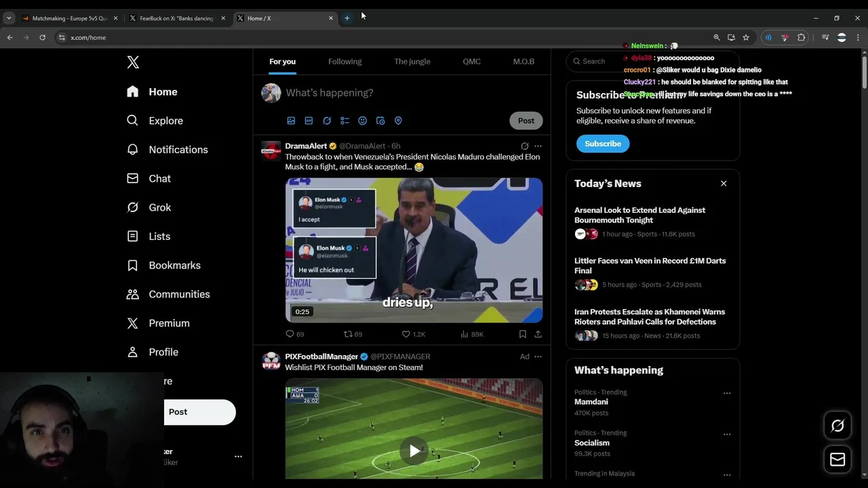
Task: Open floating Grok button
Action: tap(837, 426)
